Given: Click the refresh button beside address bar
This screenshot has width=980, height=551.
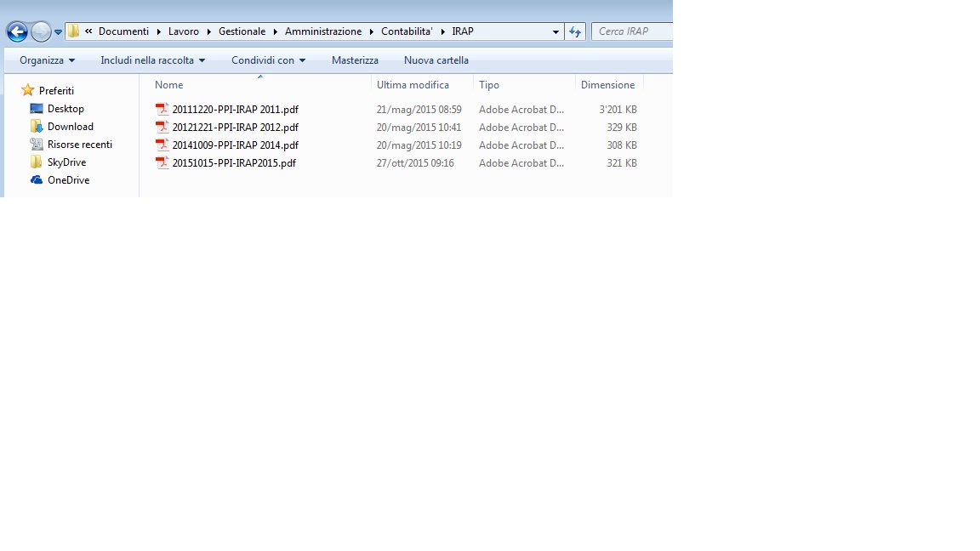Looking at the screenshot, I should click(575, 32).
